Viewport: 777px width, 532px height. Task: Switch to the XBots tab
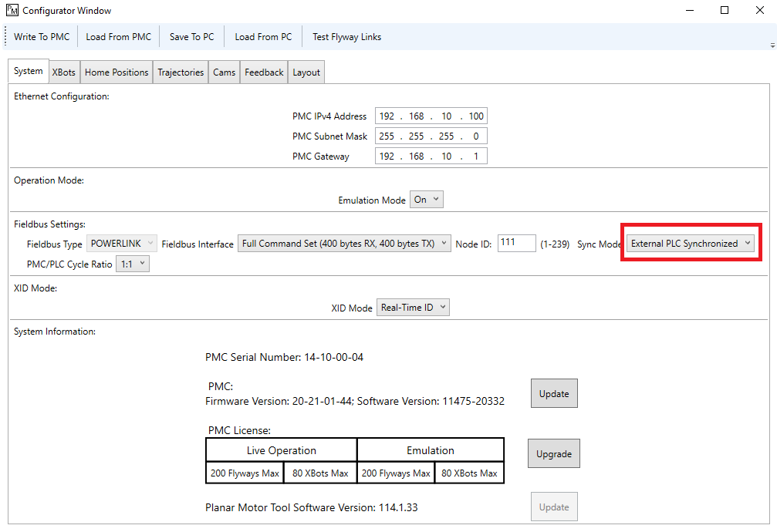coord(64,72)
